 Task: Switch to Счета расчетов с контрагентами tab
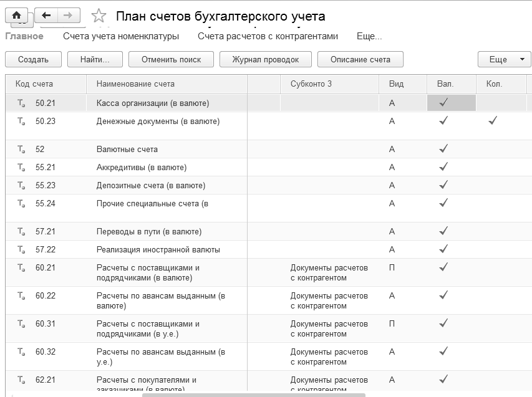[268, 36]
